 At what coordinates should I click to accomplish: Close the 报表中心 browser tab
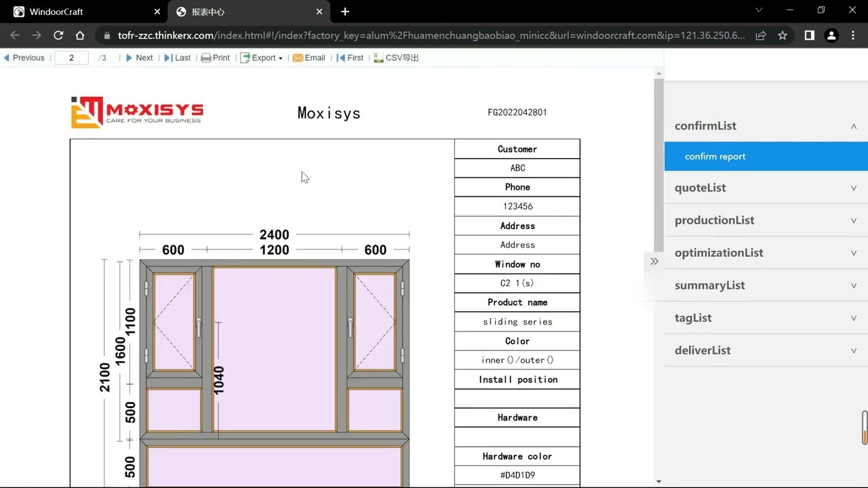click(319, 12)
